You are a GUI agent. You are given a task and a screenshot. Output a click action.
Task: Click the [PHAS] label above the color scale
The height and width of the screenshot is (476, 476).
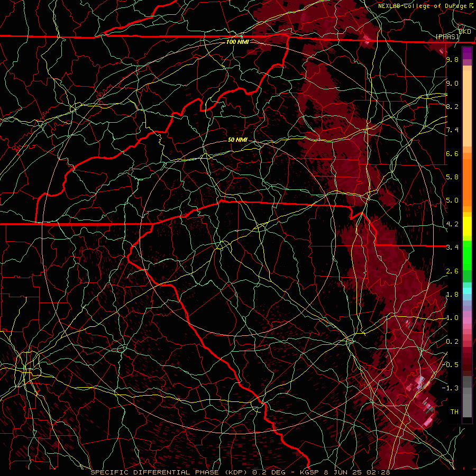[447, 36]
